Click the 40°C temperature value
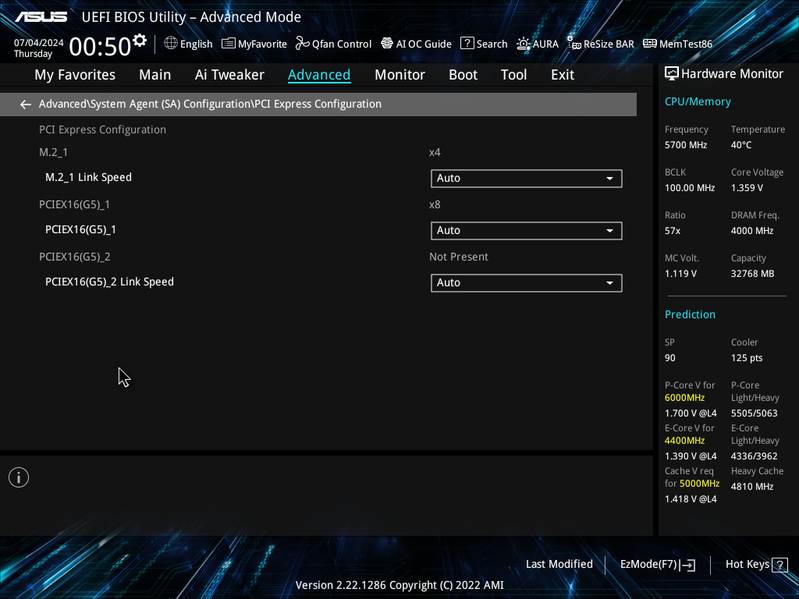 [741, 145]
